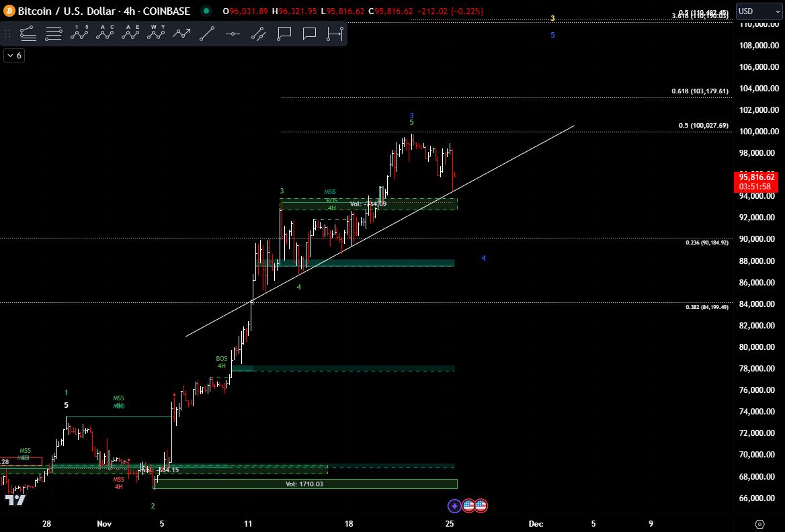
Task: Click the Nov date on the time axis
Action: point(104,524)
